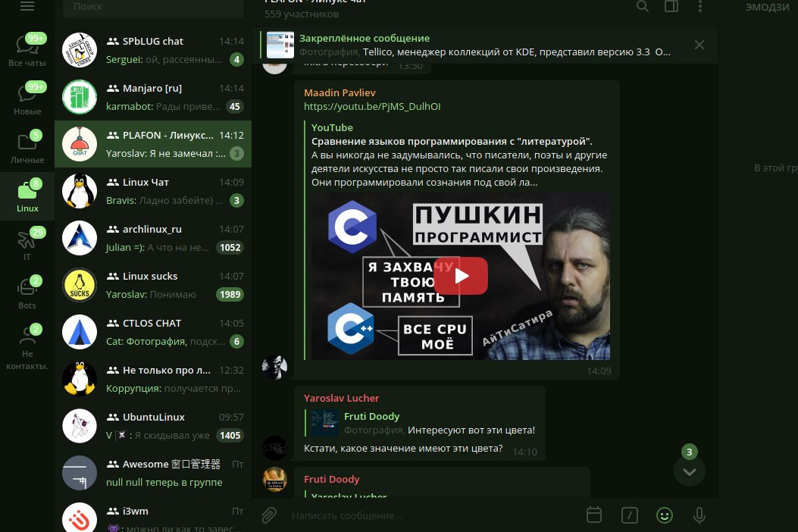Open the archlinux_ru chat
Screen dimensions: 798x532
[x=152, y=238]
